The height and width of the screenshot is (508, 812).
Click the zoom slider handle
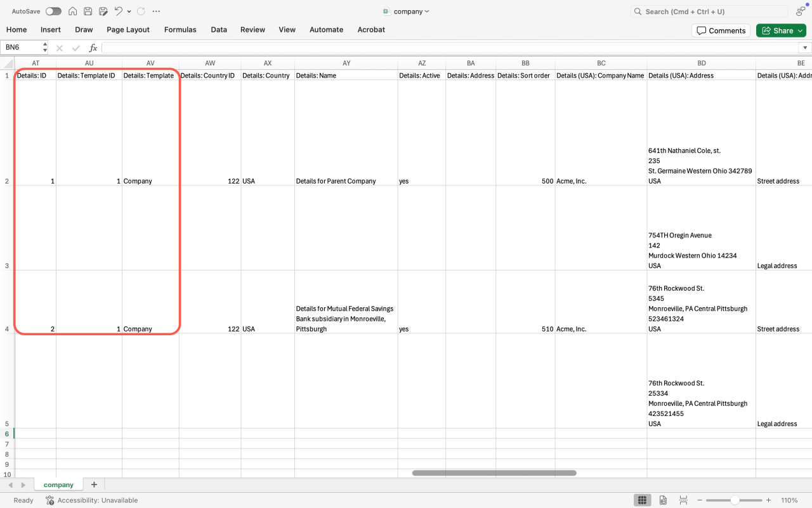pyautogui.click(x=734, y=500)
